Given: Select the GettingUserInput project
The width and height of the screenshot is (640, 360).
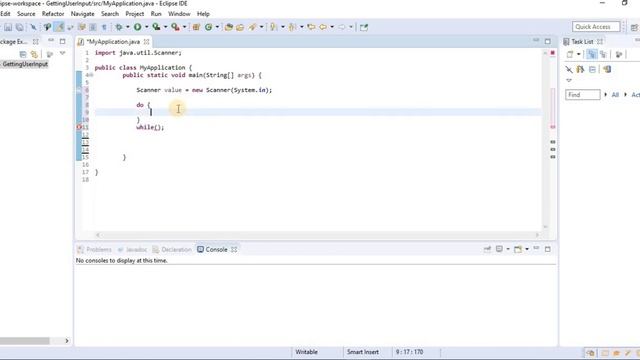Looking at the screenshot, I should coord(25,64).
